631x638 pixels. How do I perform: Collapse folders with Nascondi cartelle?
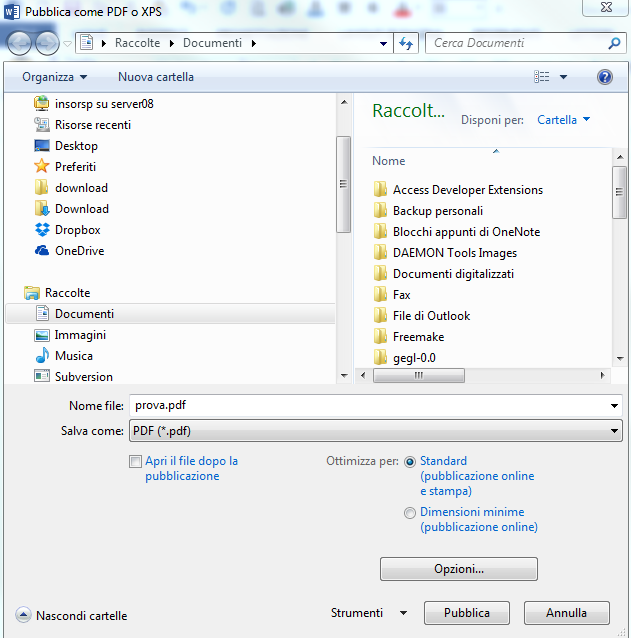click(71, 615)
